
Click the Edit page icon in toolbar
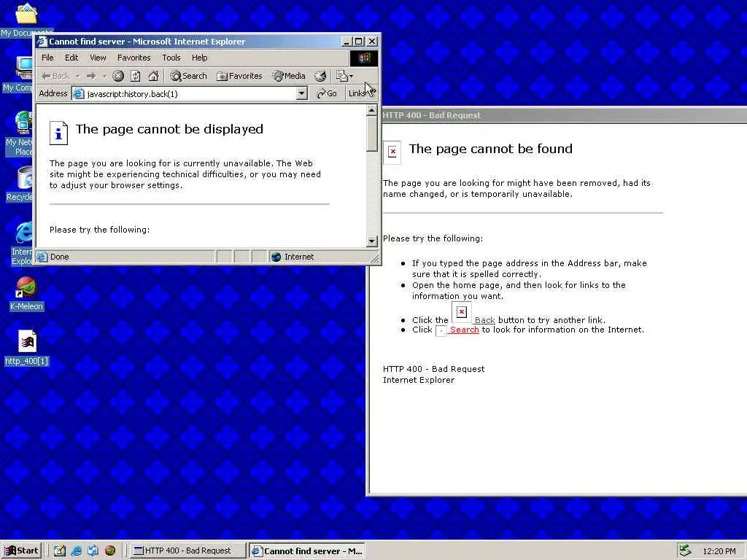pos(341,76)
